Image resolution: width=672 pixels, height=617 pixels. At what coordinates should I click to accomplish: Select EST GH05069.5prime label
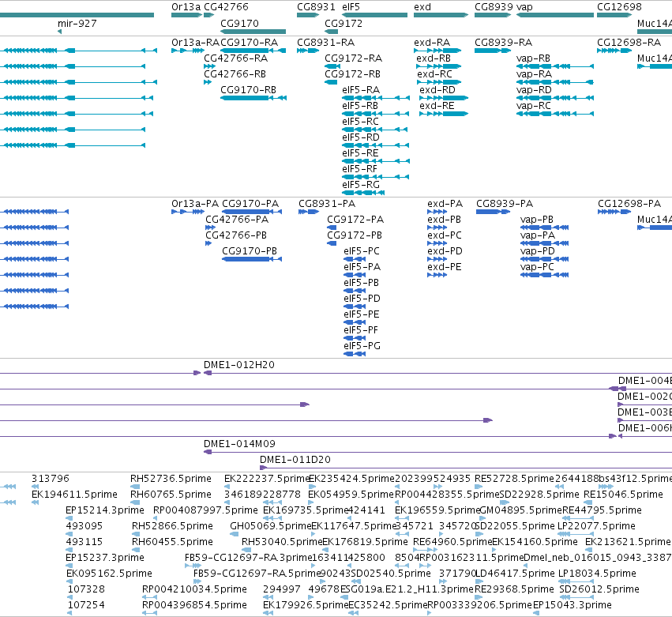[270, 526]
